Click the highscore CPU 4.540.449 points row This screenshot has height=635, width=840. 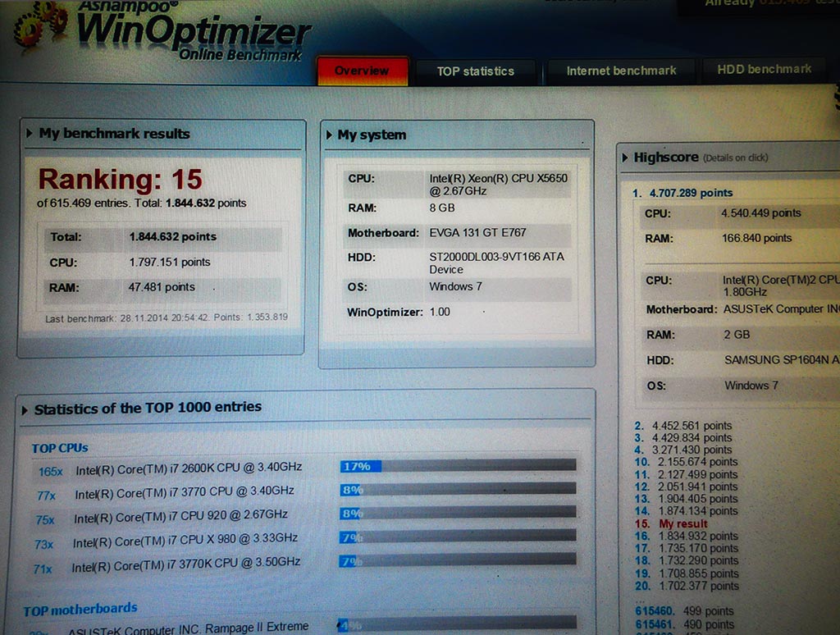click(x=741, y=213)
